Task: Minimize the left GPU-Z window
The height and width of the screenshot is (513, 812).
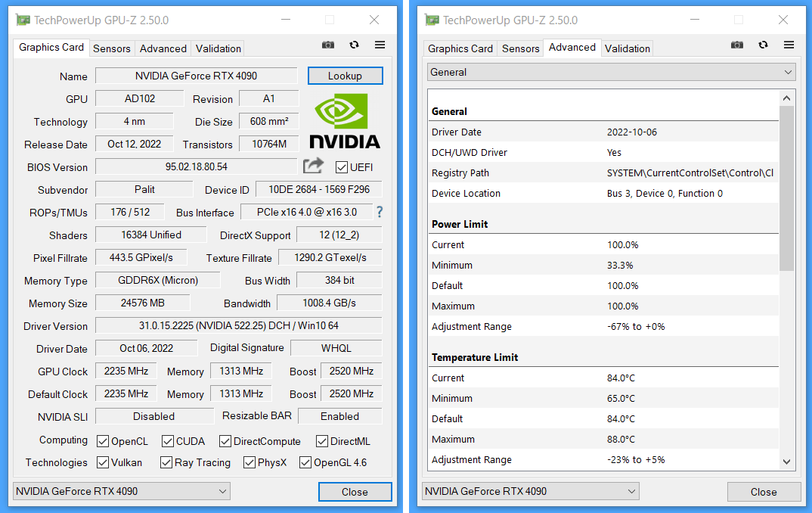Action: pos(286,20)
